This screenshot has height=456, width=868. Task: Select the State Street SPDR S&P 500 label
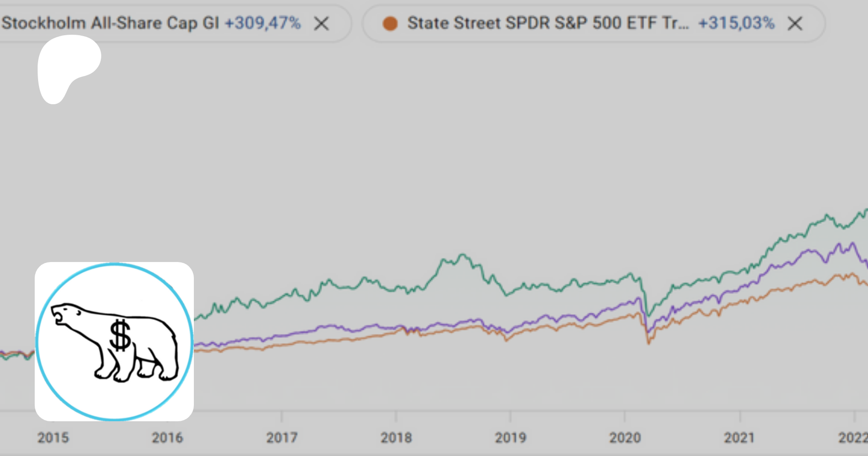(548, 23)
